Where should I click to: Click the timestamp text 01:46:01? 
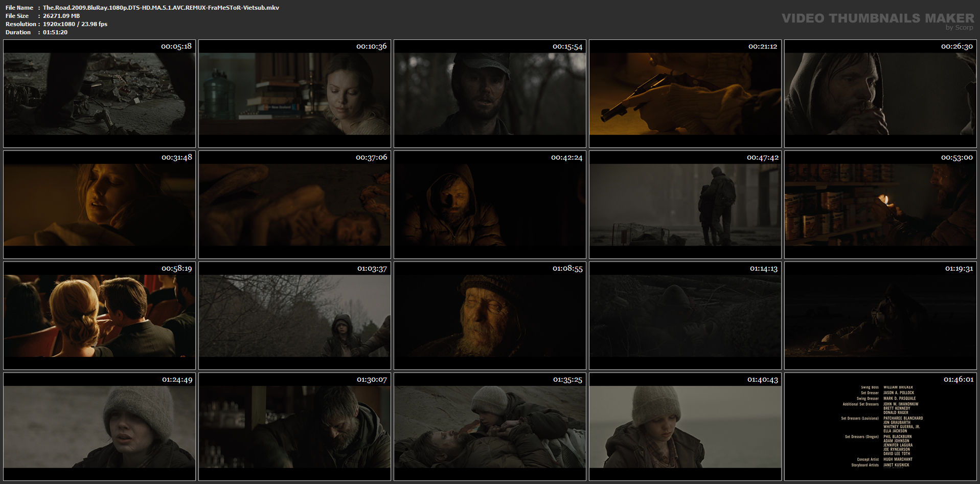[x=959, y=379]
